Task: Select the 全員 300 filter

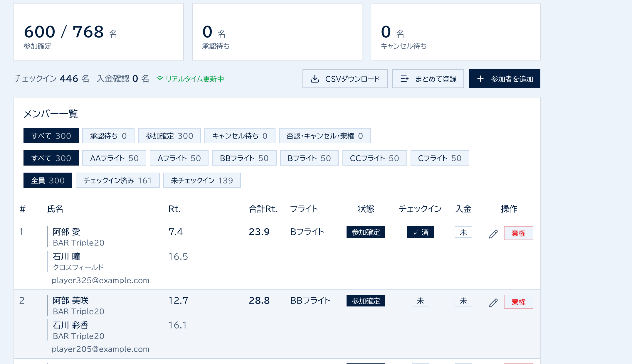Action: point(48,180)
